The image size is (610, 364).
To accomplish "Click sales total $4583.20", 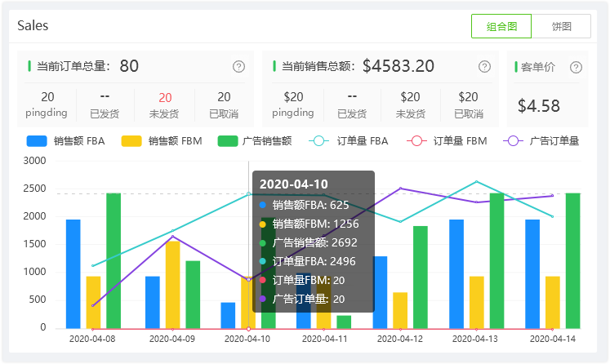I will [399, 66].
